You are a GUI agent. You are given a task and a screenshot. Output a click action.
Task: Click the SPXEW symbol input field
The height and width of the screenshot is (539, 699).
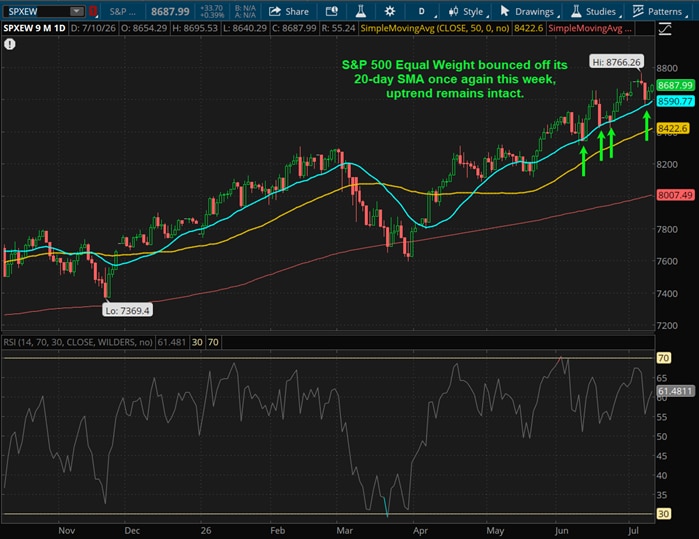[x=37, y=11]
